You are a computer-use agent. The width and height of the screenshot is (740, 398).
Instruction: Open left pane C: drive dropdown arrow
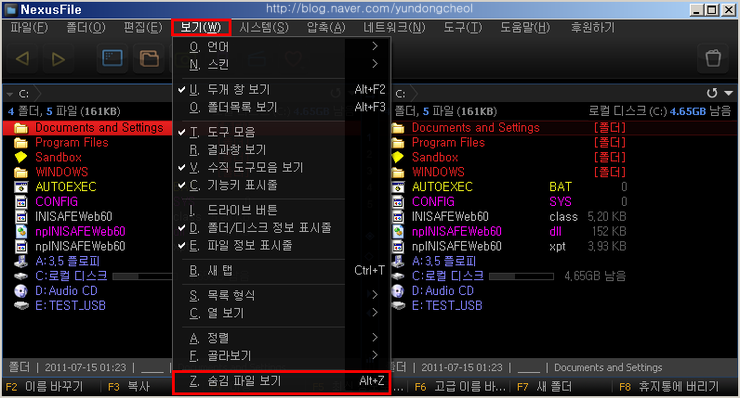9,94
